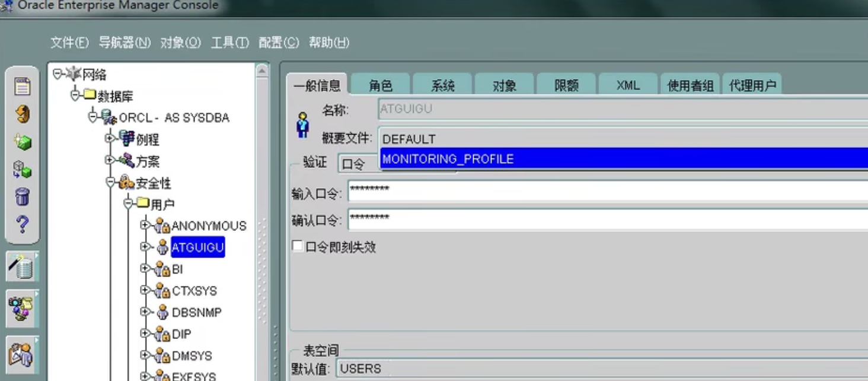Collapse the 用户 folder node

coord(128,203)
